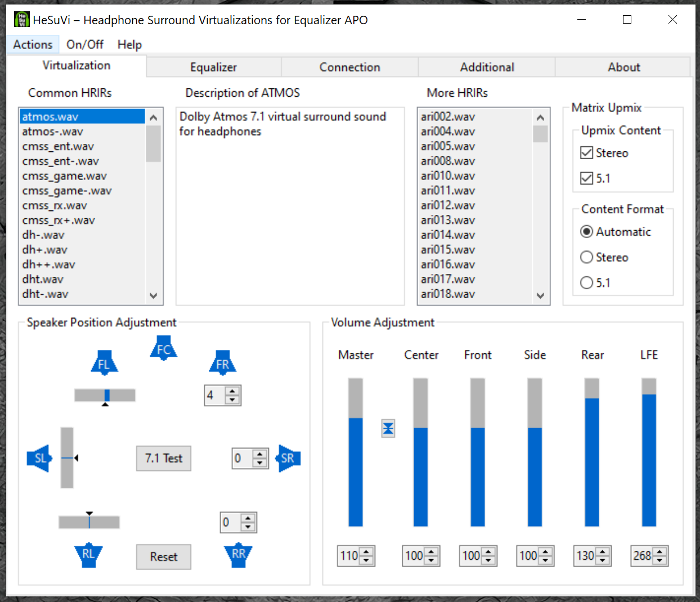This screenshot has height=602, width=700.
Task: Click the description text box for ATMOS
Action: [x=290, y=206]
